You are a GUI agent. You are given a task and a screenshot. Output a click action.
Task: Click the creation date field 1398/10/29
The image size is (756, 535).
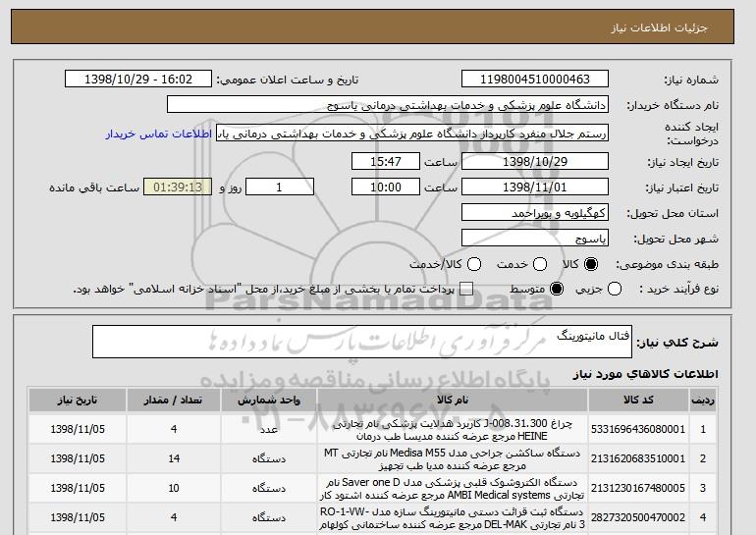tap(535, 161)
